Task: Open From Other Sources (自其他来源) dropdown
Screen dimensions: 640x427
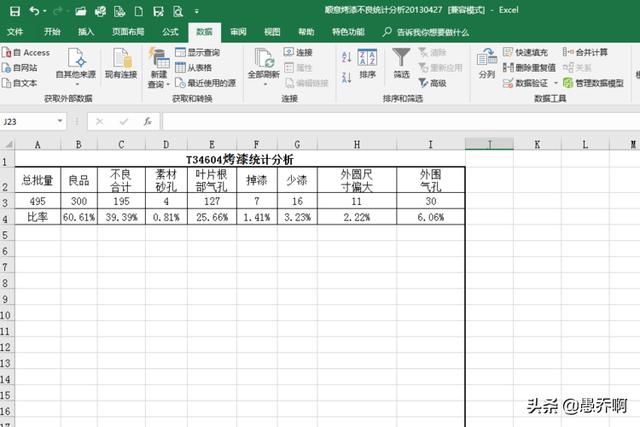Action: pos(75,74)
